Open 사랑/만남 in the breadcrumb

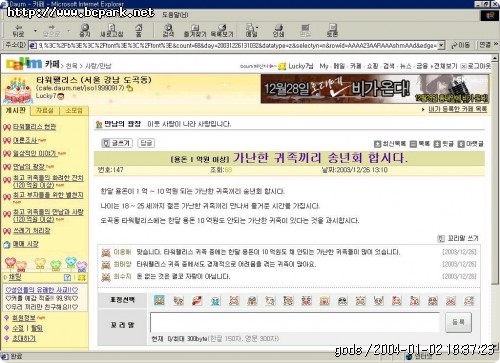98,66
